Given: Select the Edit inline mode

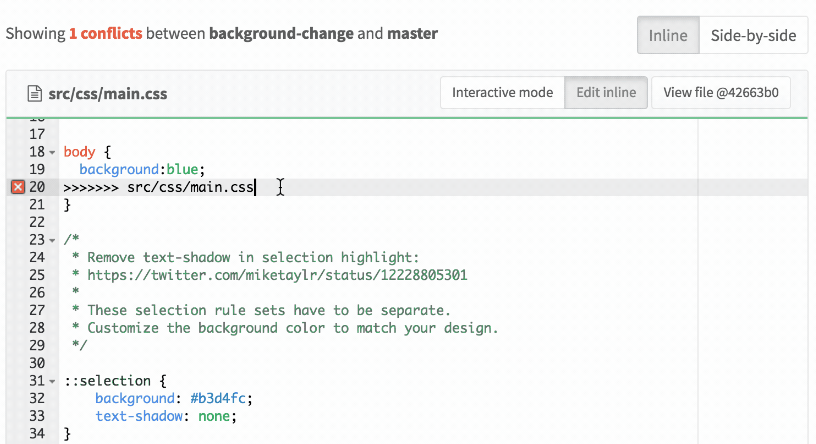Looking at the screenshot, I should (606, 93).
